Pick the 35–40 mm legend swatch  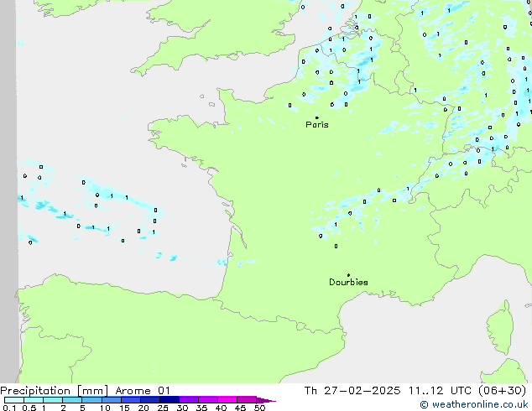point(207,400)
